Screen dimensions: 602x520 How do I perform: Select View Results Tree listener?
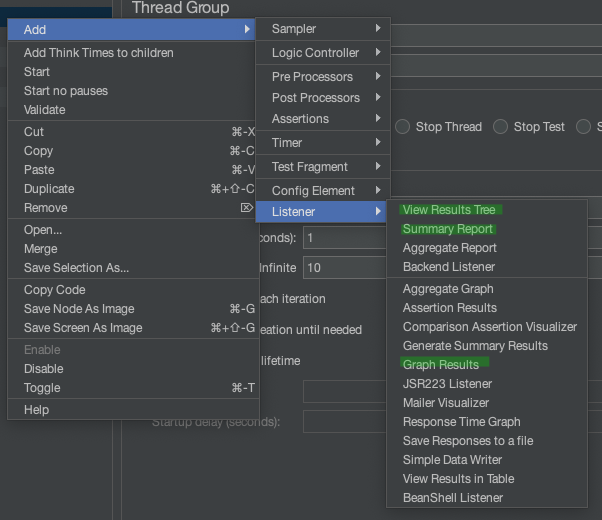click(448, 210)
